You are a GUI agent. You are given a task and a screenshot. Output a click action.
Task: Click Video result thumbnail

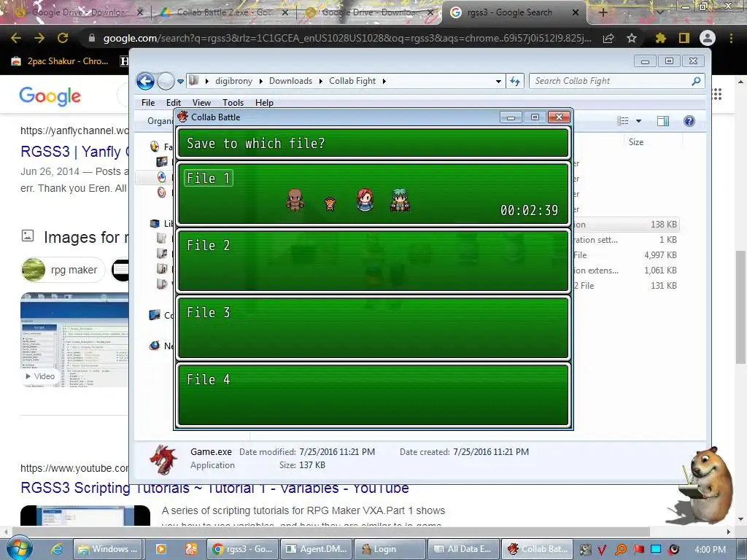tap(74, 340)
